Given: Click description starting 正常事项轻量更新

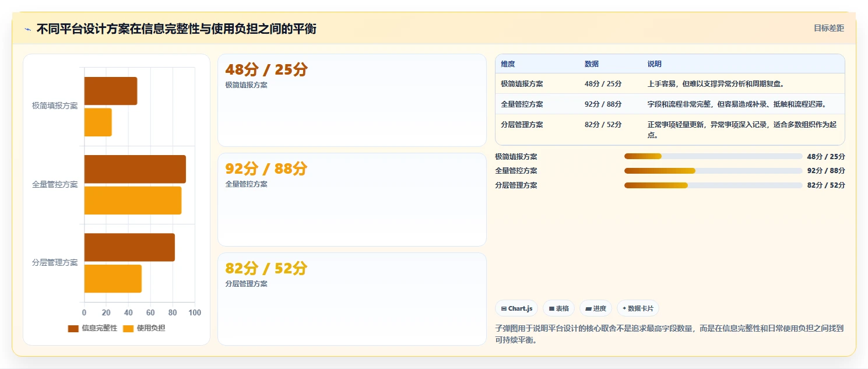Looking at the screenshot, I should 742,129.
